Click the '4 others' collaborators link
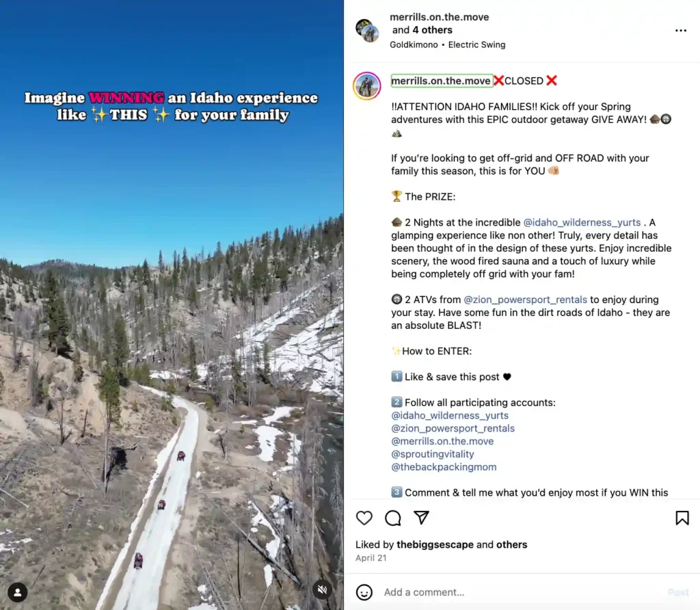Viewport: 700px width, 610px height. pos(432,30)
